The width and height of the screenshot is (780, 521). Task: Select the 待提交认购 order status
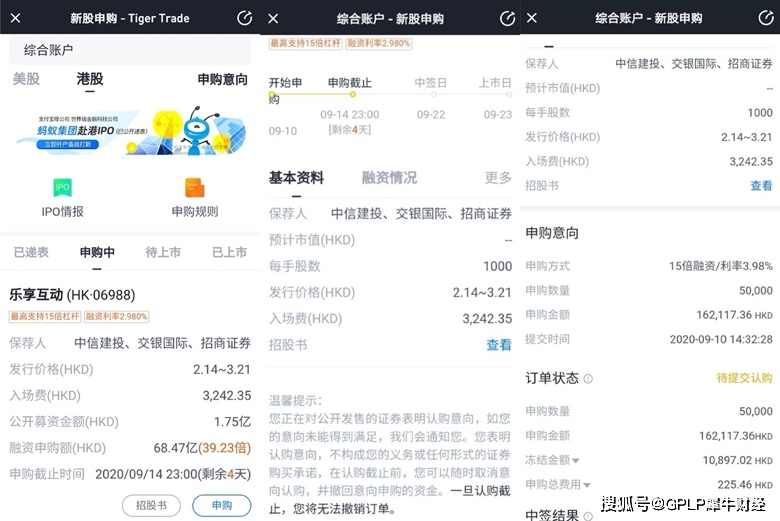point(744,378)
